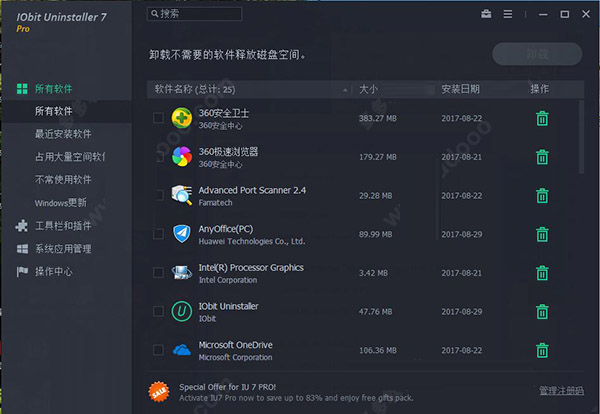Open 最近安装软件 list
The width and height of the screenshot is (600, 414).
(63, 134)
